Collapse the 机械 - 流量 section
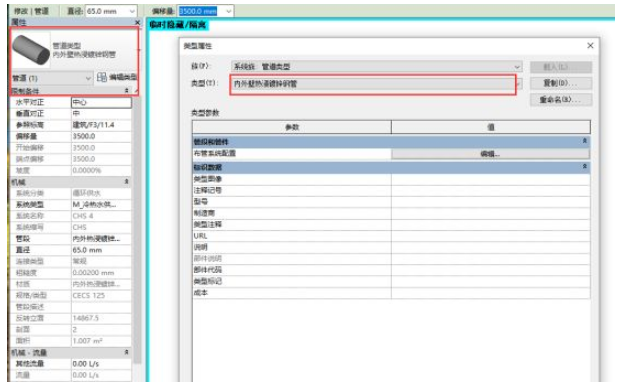The width and height of the screenshot is (618, 387). (x=127, y=352)
